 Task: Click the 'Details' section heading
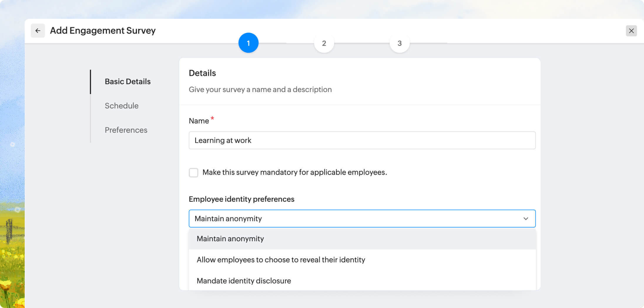[x=202, y=73]
